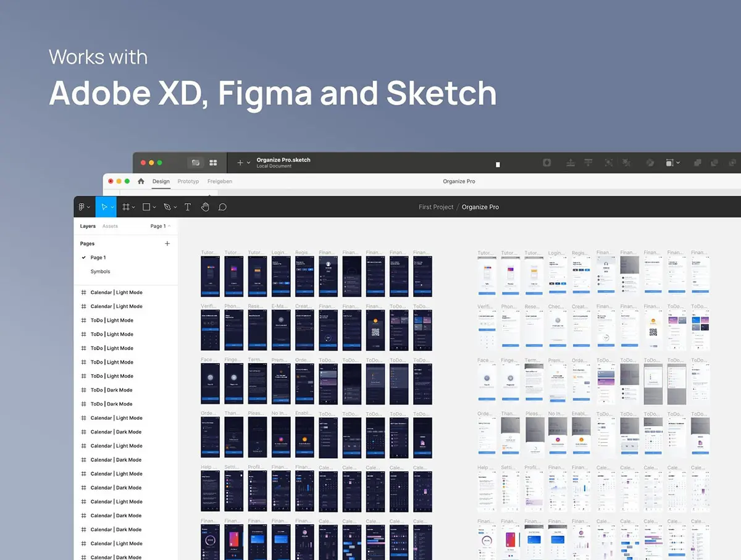Select the Rectangle shape tool
The width and height of the screenshot is (741, 560).
[146, 207]
